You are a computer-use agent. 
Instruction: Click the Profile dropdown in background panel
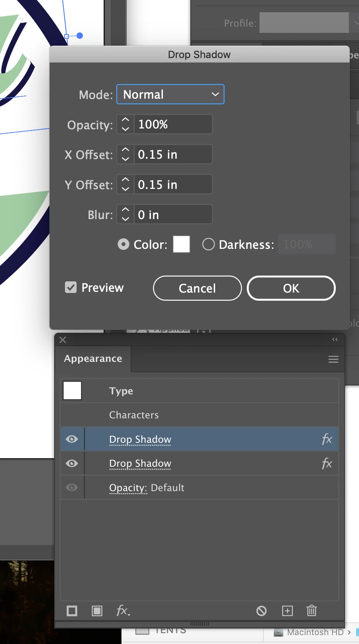(309, 23)
